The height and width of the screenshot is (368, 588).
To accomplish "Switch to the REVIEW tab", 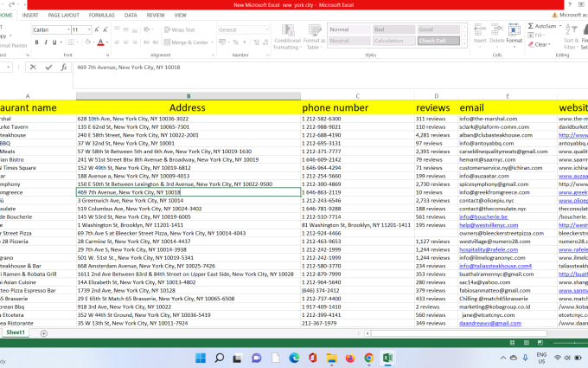I will click(156, 16).
